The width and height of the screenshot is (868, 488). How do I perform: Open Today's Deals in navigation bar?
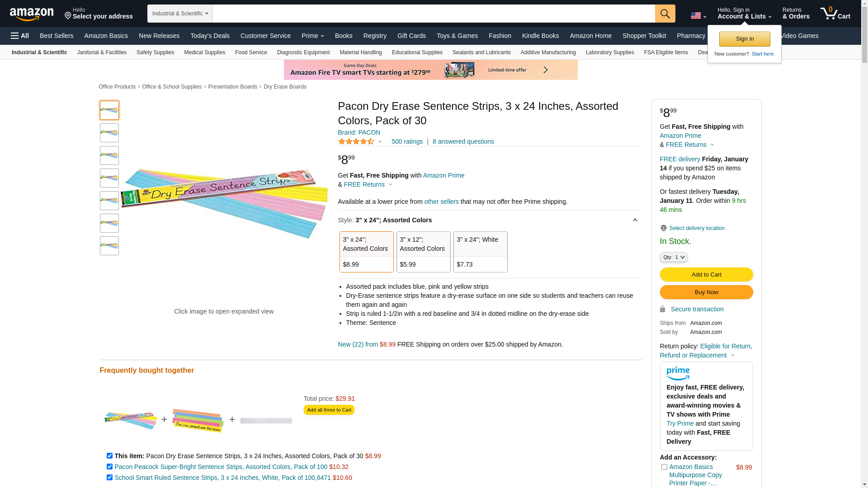(x=210, y=36)
